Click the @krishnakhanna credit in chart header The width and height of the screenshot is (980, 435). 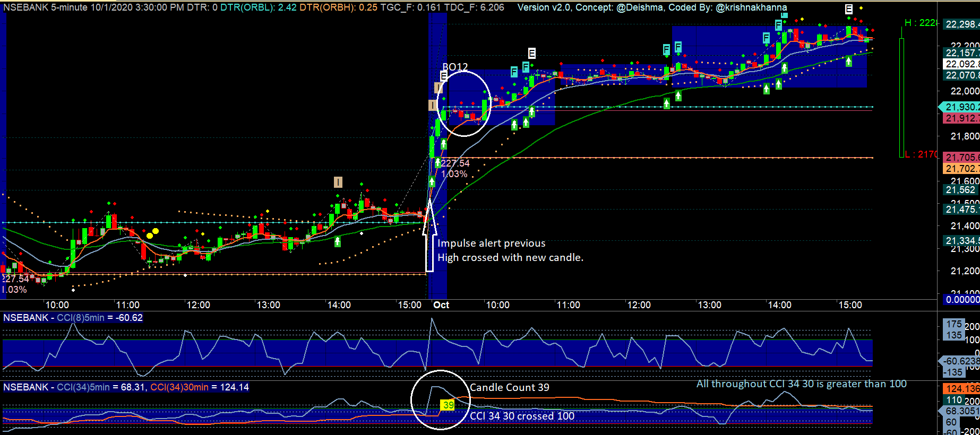[751, 7]
